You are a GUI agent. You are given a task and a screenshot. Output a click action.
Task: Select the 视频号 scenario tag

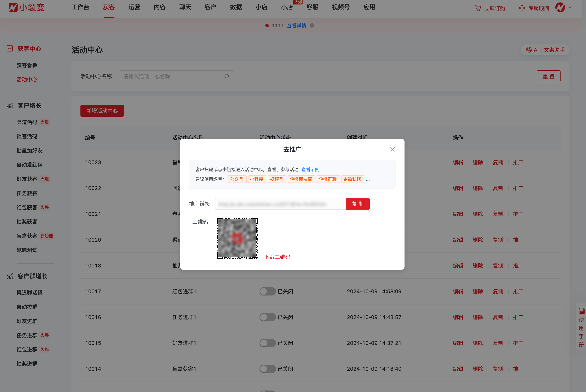click(x=277, y=179)
